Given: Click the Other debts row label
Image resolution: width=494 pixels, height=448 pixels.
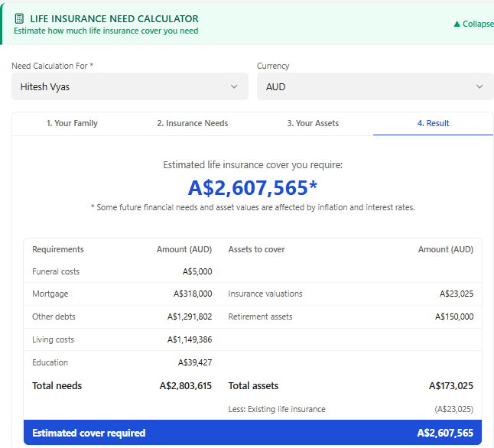Looking at the screenshot, I should pyautogui.click(x=54, y=317).
